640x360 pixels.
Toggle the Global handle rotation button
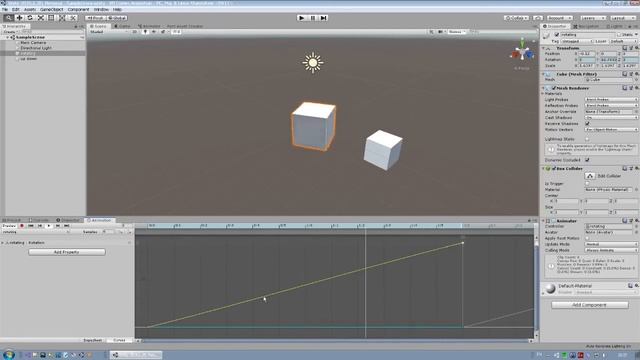(x=117, y=18)
